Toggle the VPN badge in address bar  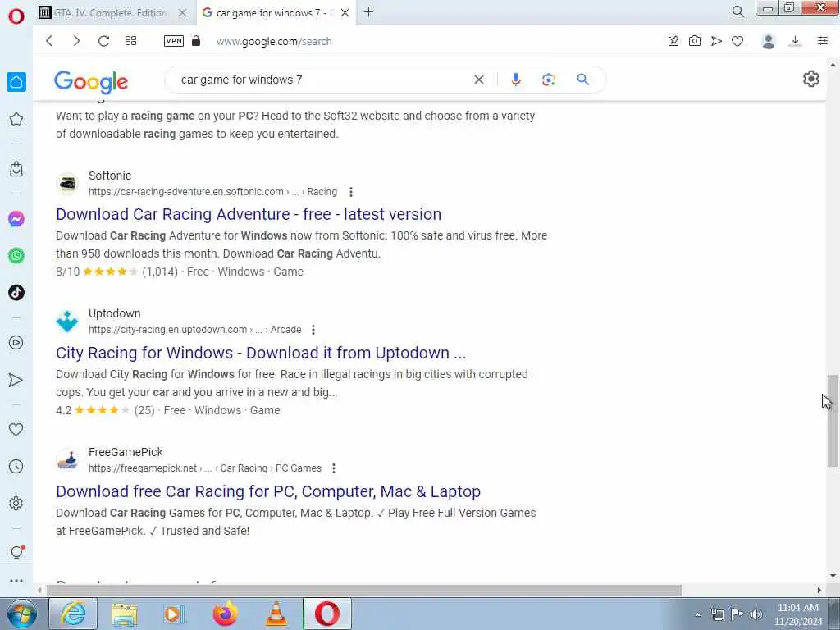174,41
